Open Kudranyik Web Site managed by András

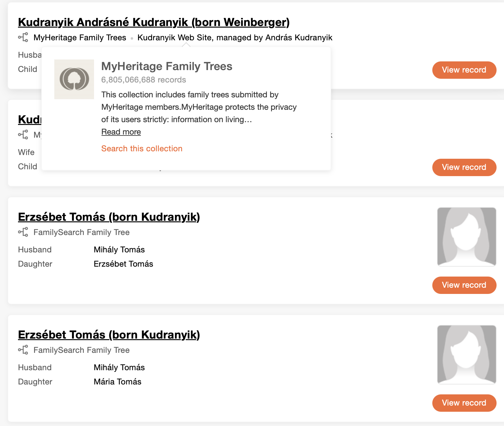tap(235, 38)
